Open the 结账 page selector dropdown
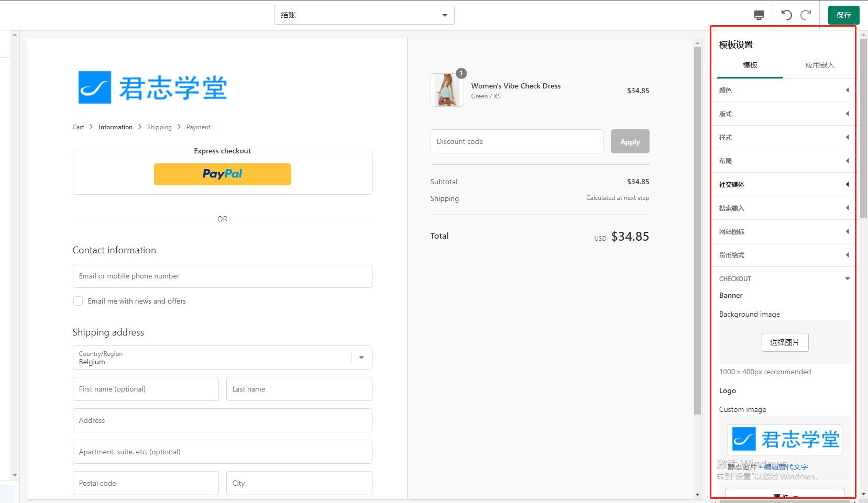 point(364,15)
